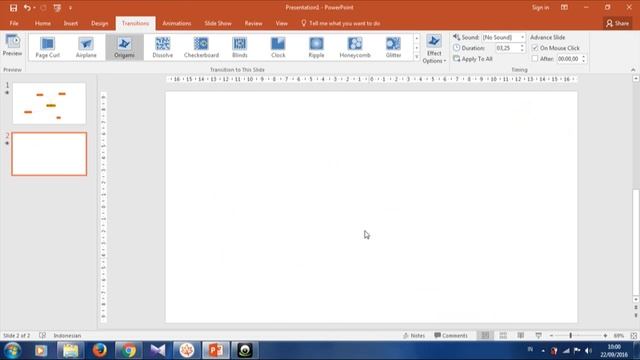Image resolution: width=640 pixels, height=360 pixels.
Task: Click the Undo arrow icon
Action: [x=27, y=8]
